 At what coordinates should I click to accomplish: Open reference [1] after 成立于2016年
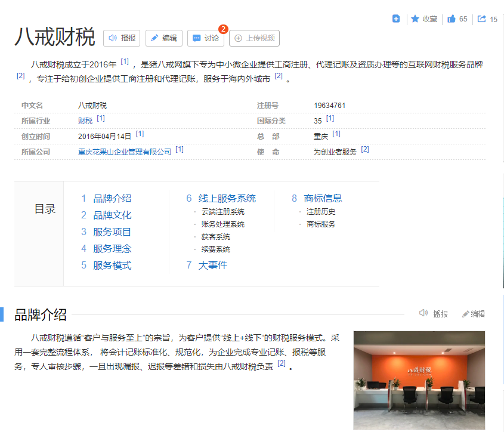[125, 61]
